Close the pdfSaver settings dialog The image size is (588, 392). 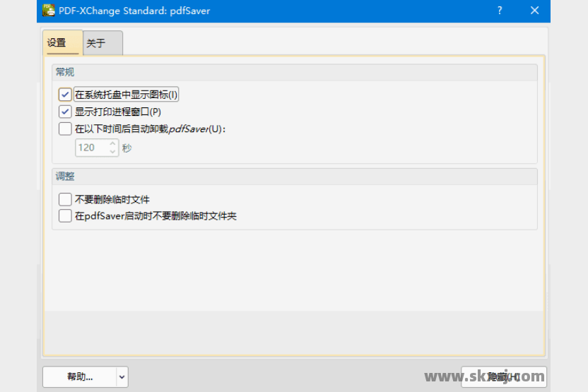click(535, 11)
